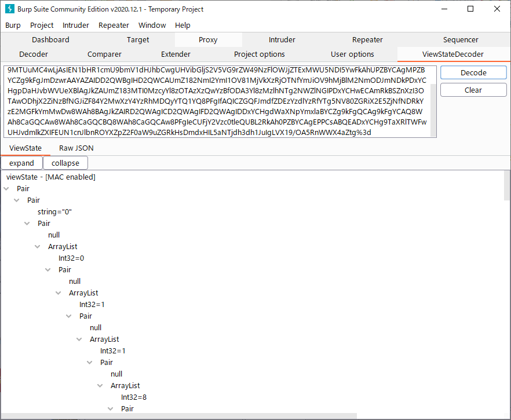Click inside the encoded ViewState text area

click(x=217, y=101)
